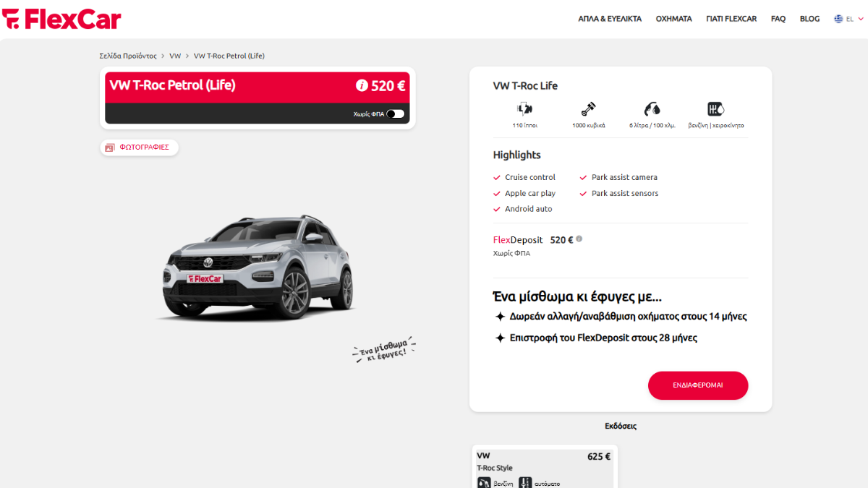Viewport: 868px width, 488px height.
Task: Go to Σελίδα Προϊόντος breadcrumb
Action: pyautogui.click(x=128, y=56)
